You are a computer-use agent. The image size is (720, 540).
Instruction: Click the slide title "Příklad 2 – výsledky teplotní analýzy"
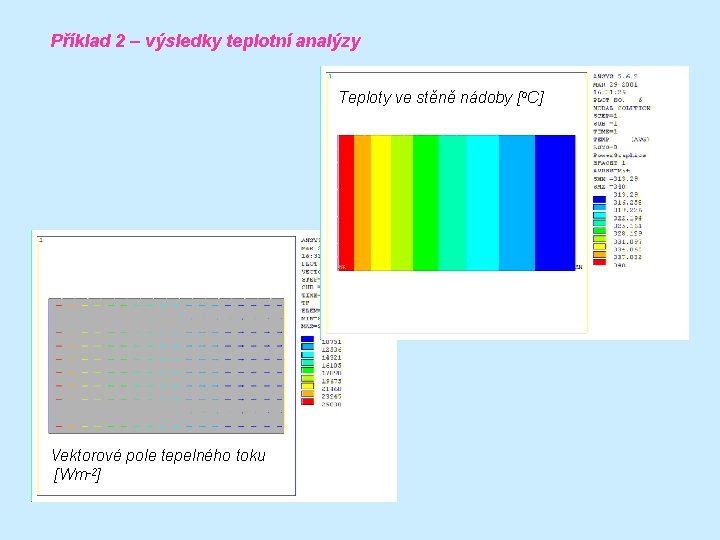pyautogui.click(x=205, y=41)
